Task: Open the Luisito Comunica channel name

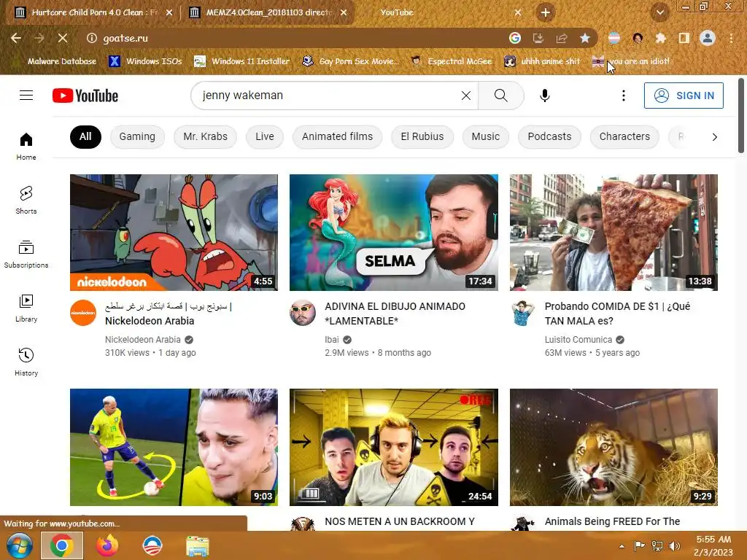Action: 578,340
